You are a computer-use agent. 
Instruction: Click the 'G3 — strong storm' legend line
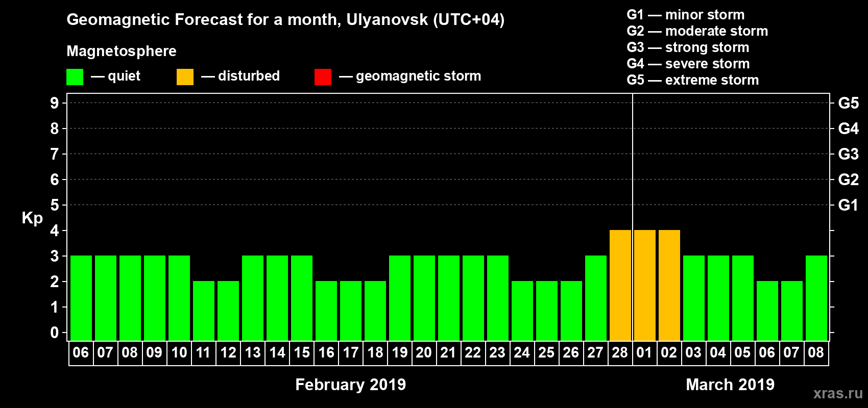(688, 47)
